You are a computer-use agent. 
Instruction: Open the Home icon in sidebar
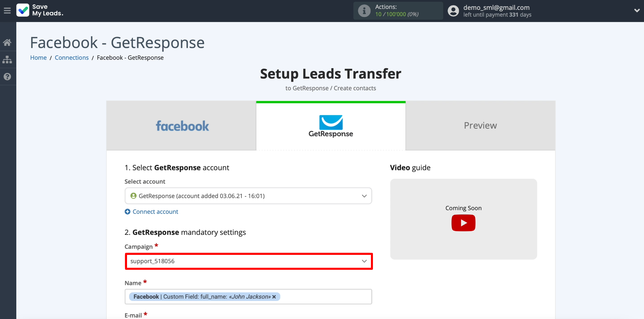(x=7, y=42)
